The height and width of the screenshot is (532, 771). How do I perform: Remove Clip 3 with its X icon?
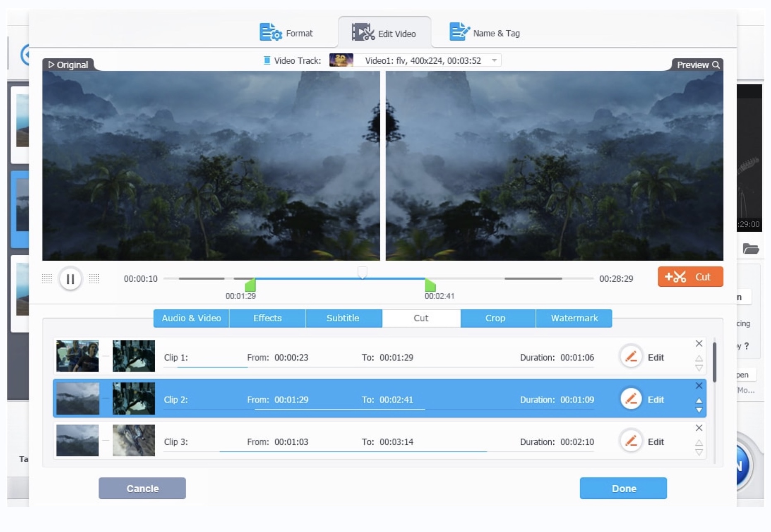699,428
